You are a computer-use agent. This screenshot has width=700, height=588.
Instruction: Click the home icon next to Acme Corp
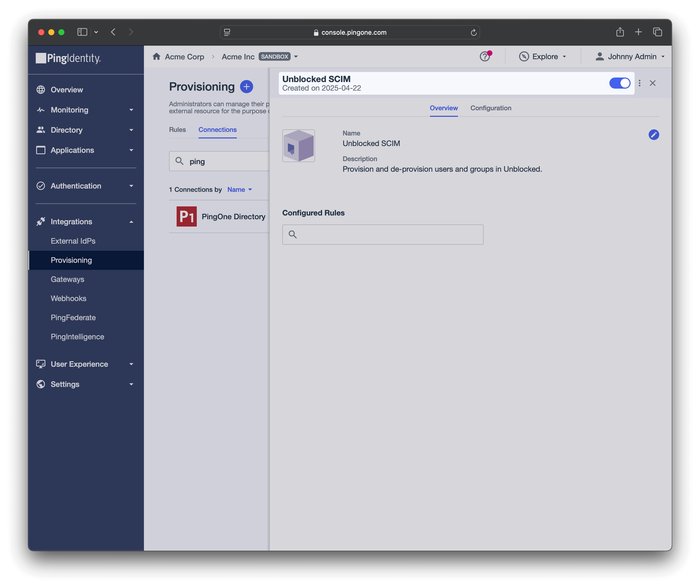[156, 56]
